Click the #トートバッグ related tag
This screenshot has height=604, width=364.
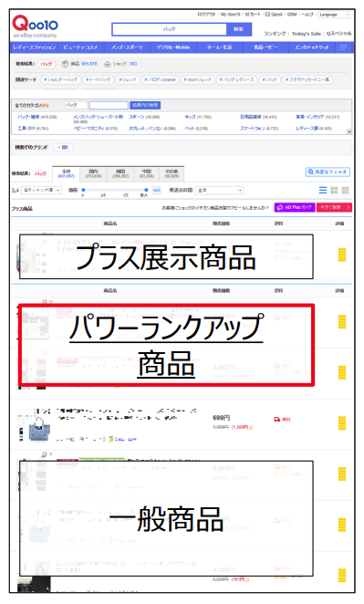click(98, 79)
